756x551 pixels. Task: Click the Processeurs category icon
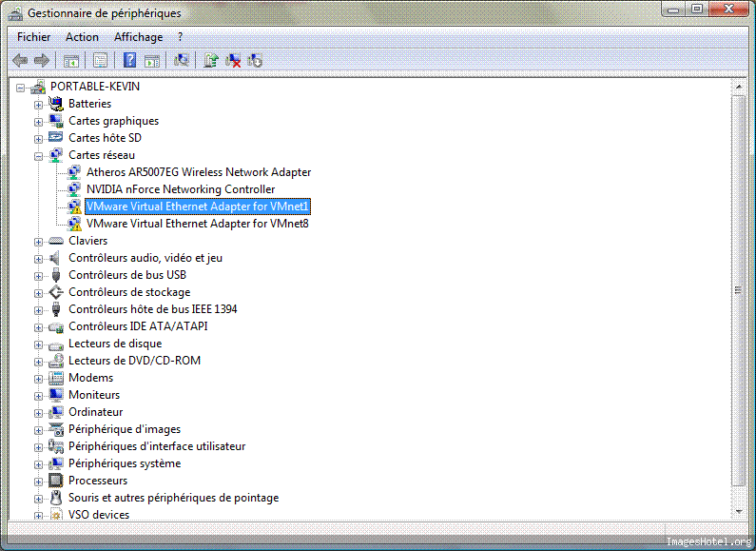click(56, 480)
